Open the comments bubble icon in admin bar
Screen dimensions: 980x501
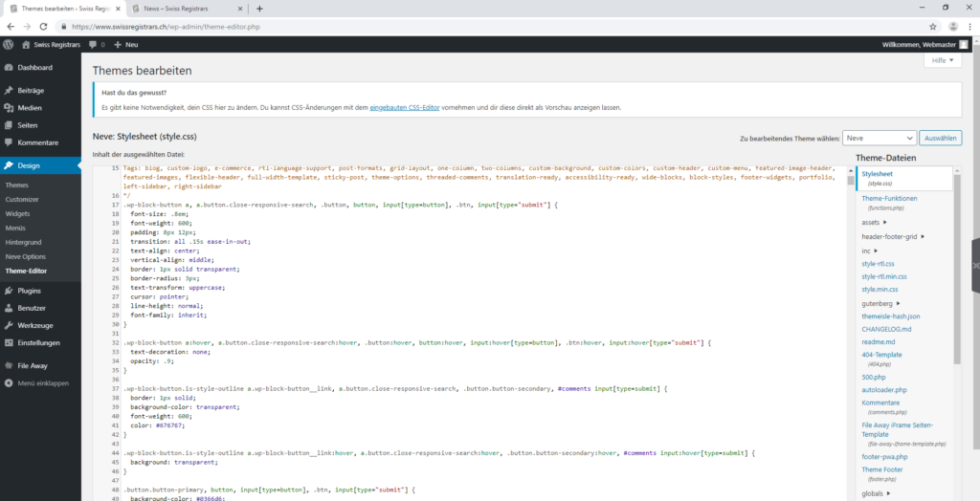tap(93, 44)
